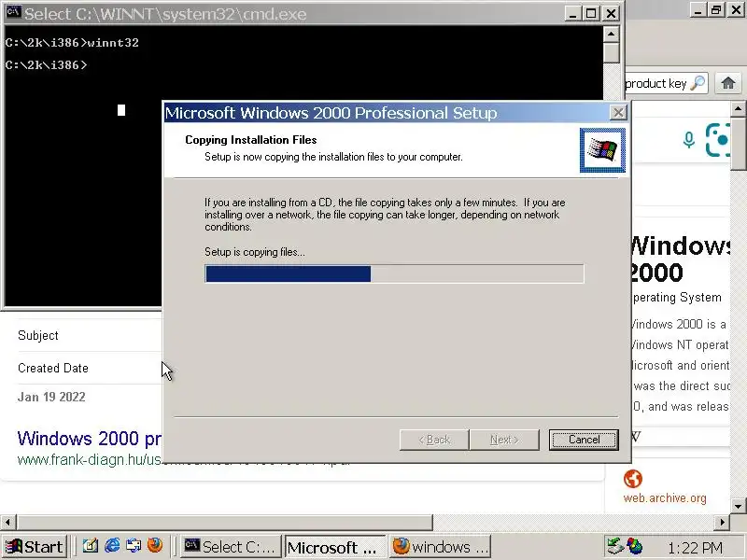Switch to the windows ... Firefox taskbar button
This screenshot has width=747, height=560.
click(x=440, y=547)
